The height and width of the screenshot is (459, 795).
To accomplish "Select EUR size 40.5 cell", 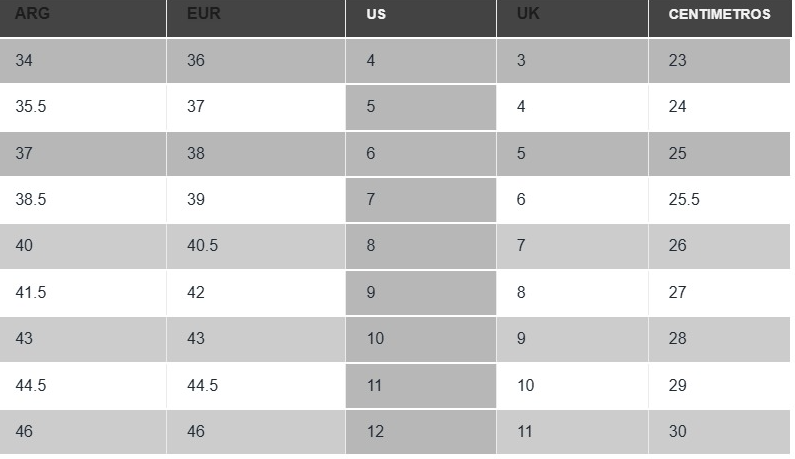I will tap(256, 246).
